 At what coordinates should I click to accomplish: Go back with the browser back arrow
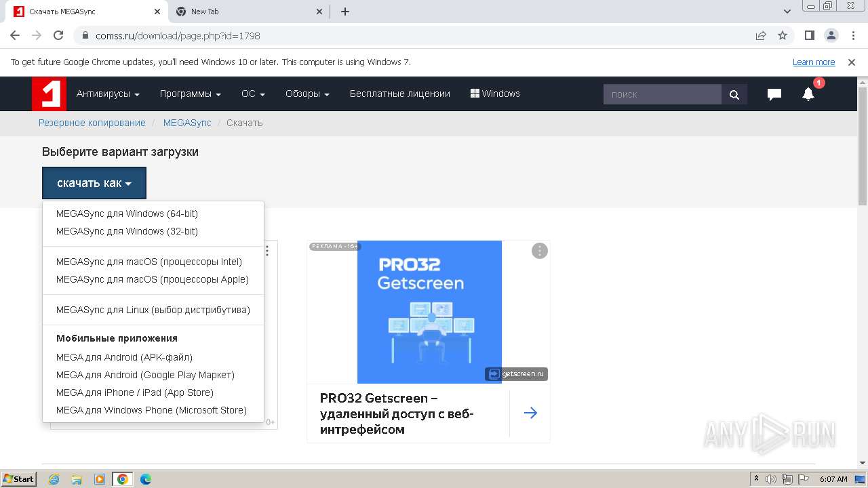(x=15, y=35)
